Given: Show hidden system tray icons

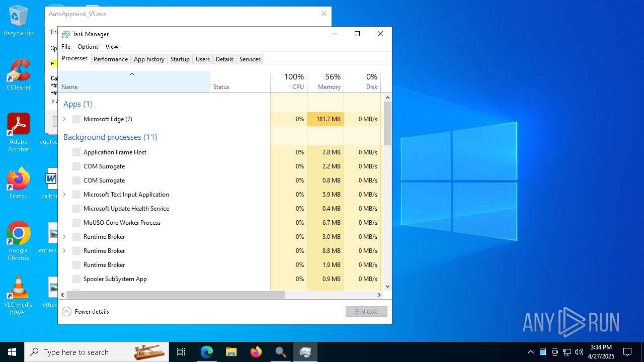Looking at the screenshot, I should coord(530,352).
